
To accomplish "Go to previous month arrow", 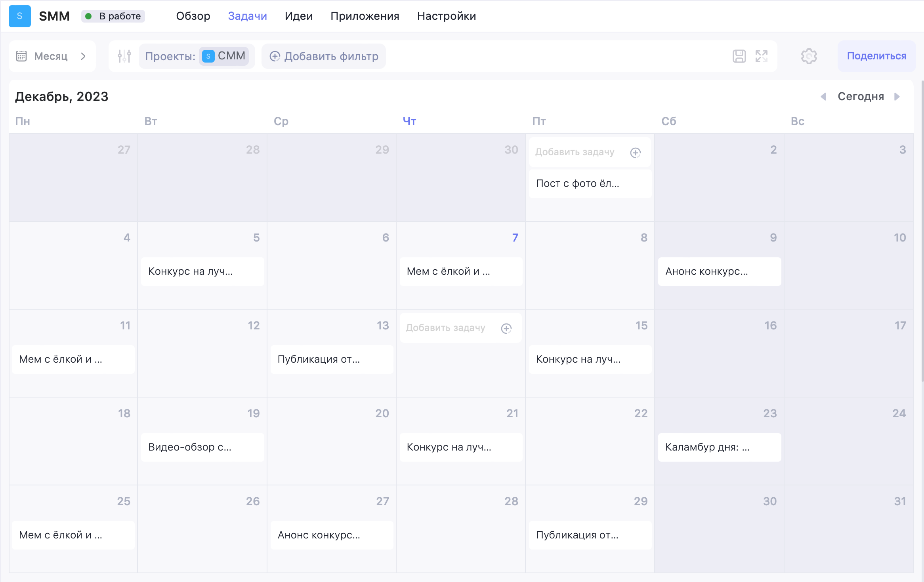I will coord(823,97).
